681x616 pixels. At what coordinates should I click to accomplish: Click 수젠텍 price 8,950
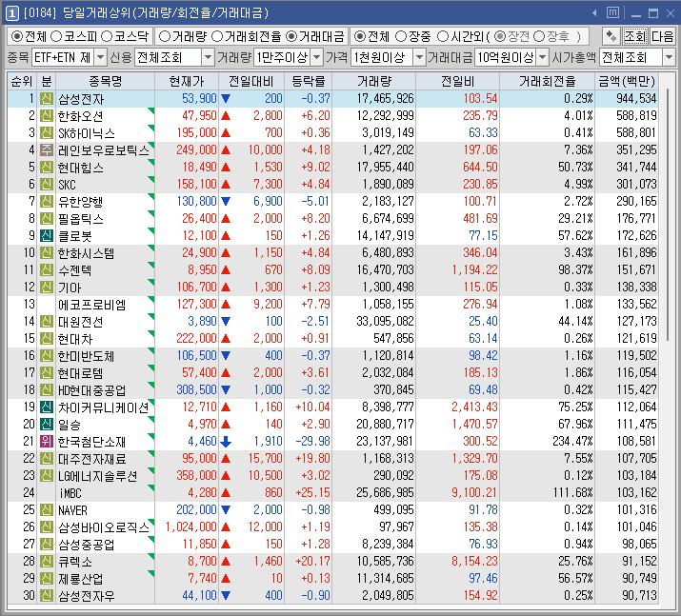point(202,270)
